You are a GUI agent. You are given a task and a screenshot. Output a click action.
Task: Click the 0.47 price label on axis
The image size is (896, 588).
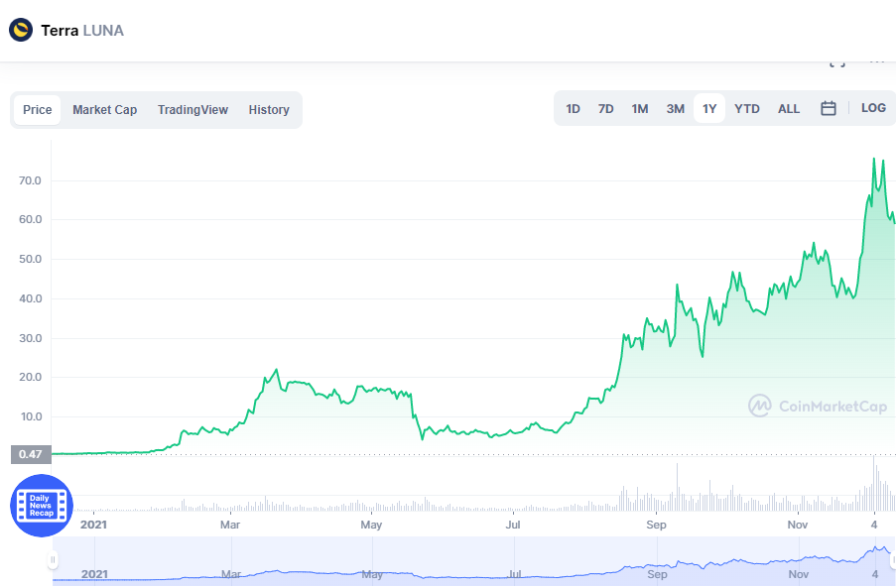(x=30, y=455)
